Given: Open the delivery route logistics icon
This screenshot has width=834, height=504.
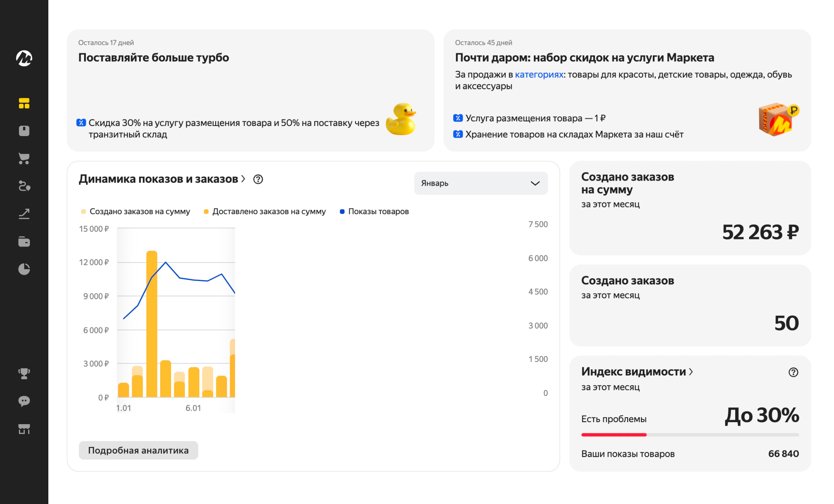Looking at the screenshot, I should coord(24,186).
